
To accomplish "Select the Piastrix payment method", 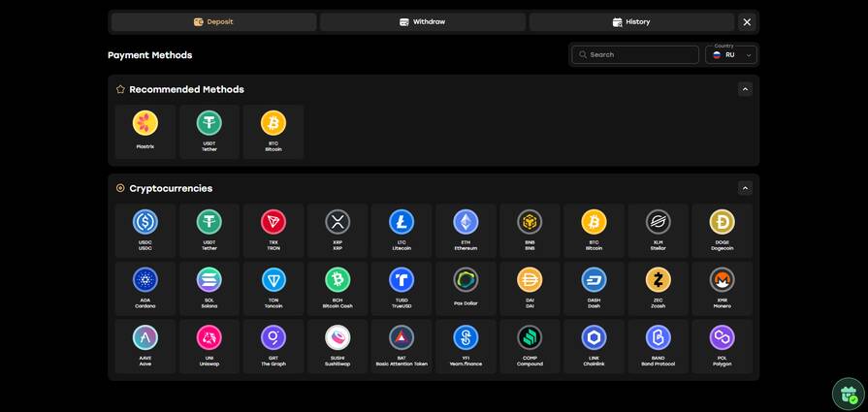I will (x=145, y=132).
